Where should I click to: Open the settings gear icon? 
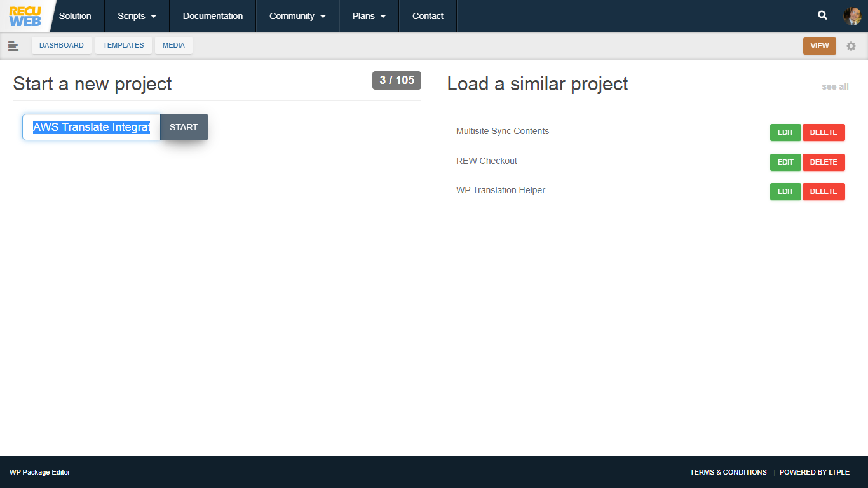851,46
